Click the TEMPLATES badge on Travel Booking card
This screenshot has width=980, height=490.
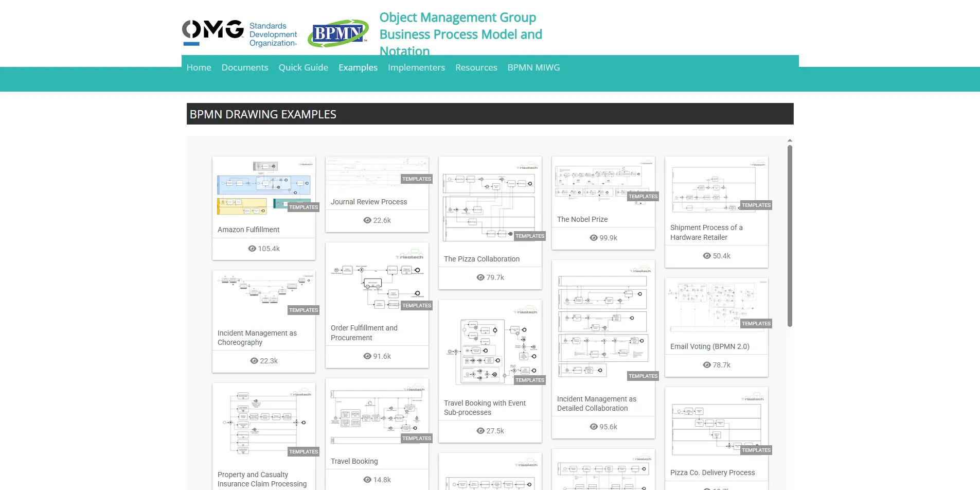click(416, 439)
